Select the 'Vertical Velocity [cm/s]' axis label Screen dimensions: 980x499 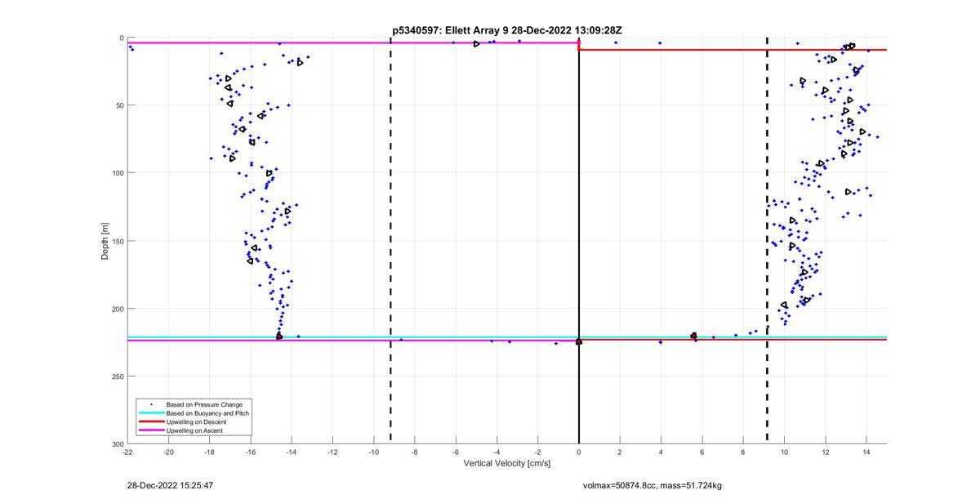click(507, 464)
